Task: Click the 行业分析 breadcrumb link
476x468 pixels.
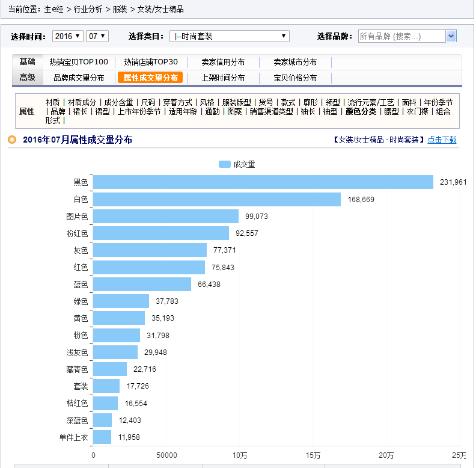Action: (x=87, y=10)
